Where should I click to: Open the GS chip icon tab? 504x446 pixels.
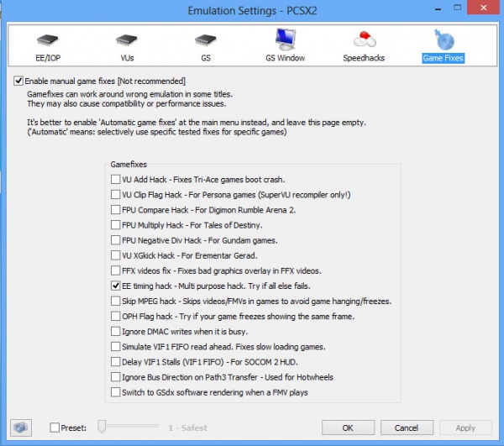206,39
